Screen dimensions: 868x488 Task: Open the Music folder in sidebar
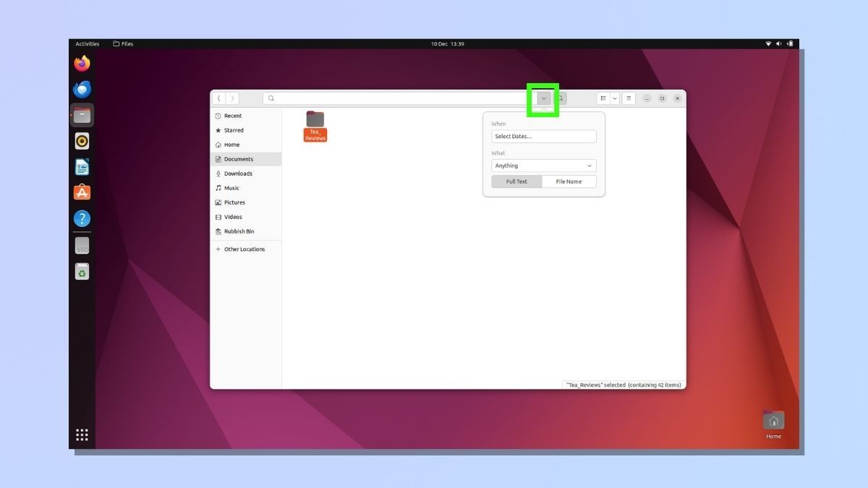coord(219,188)
